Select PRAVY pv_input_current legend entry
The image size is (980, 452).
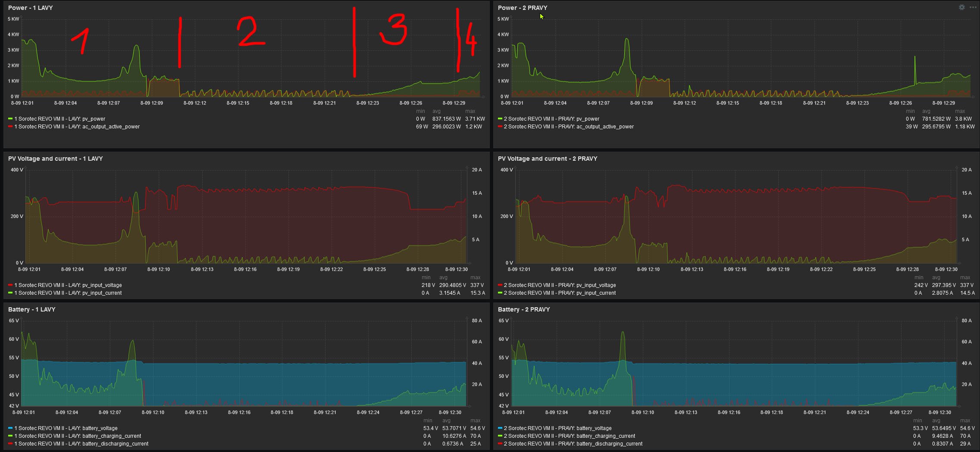[560, 293]
